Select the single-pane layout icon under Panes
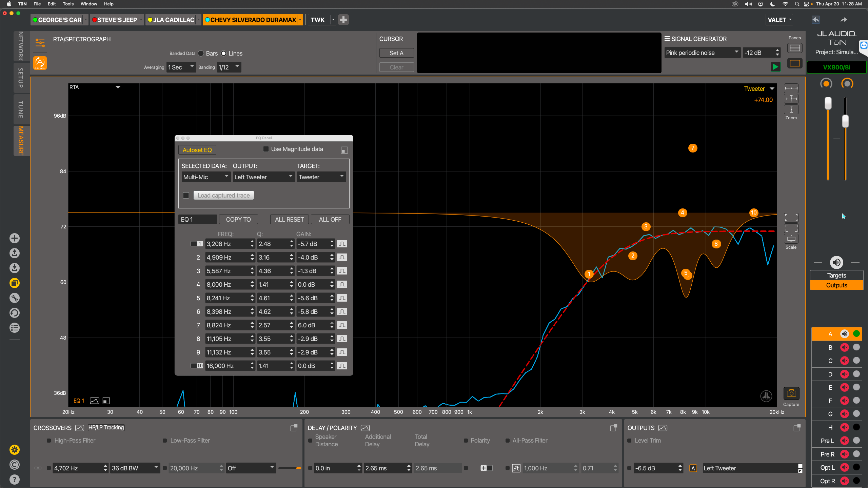The height and width of the screenshot is (488, 868). pyautogui.click(x=794, y=63)
